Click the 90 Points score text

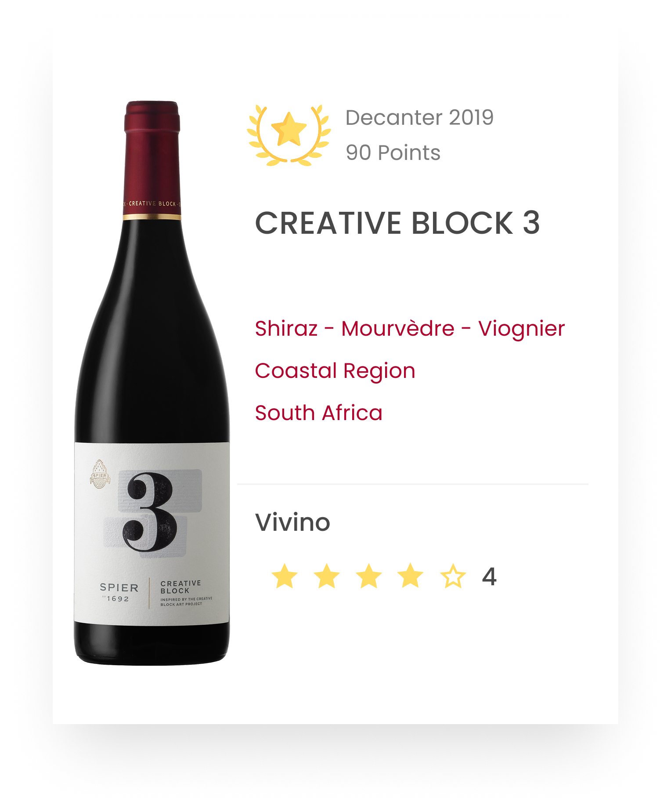point(393,152)
